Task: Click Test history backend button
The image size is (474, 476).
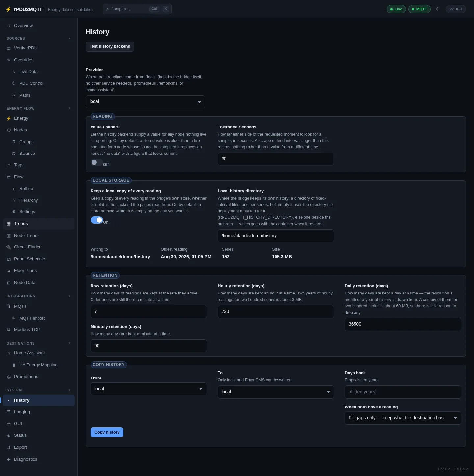Action: (x=110, y=46)
